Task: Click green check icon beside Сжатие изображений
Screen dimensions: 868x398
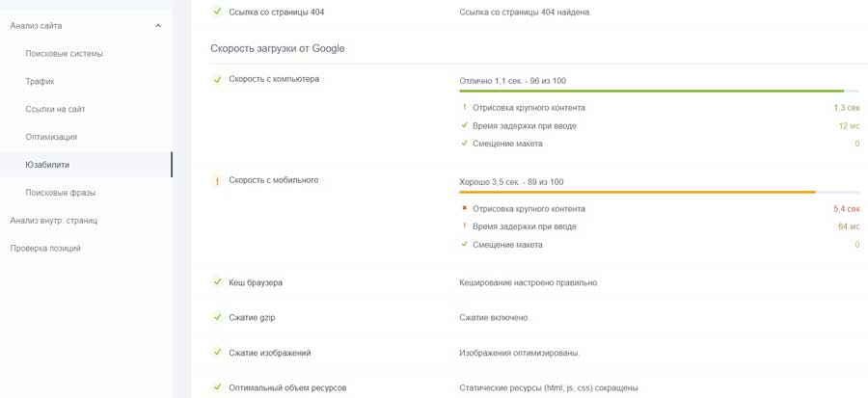Action: (x=217, y=353)
